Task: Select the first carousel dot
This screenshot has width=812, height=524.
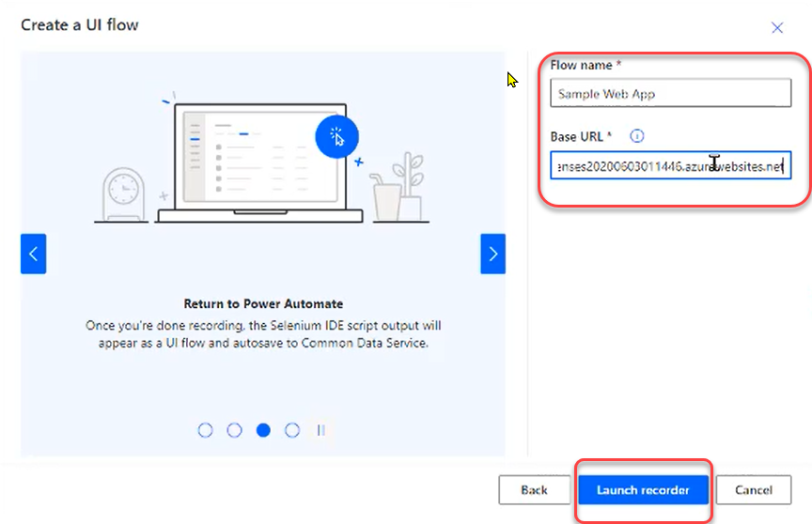Action: point(205,430)
